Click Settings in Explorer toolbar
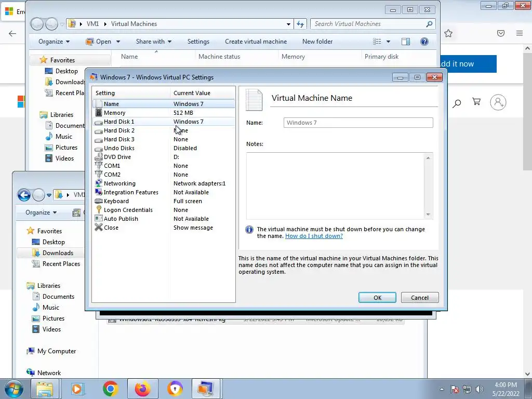This screenshot has width=532, height=399. pos(198,42)
